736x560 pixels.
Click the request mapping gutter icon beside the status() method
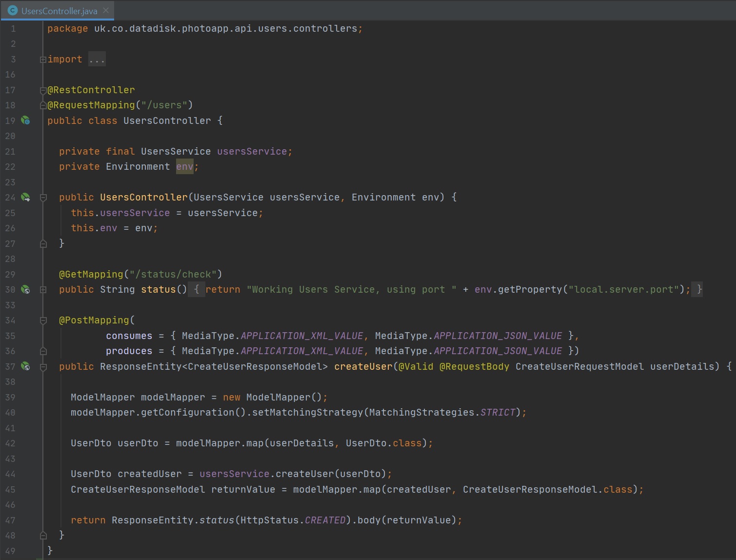point(25,290)
